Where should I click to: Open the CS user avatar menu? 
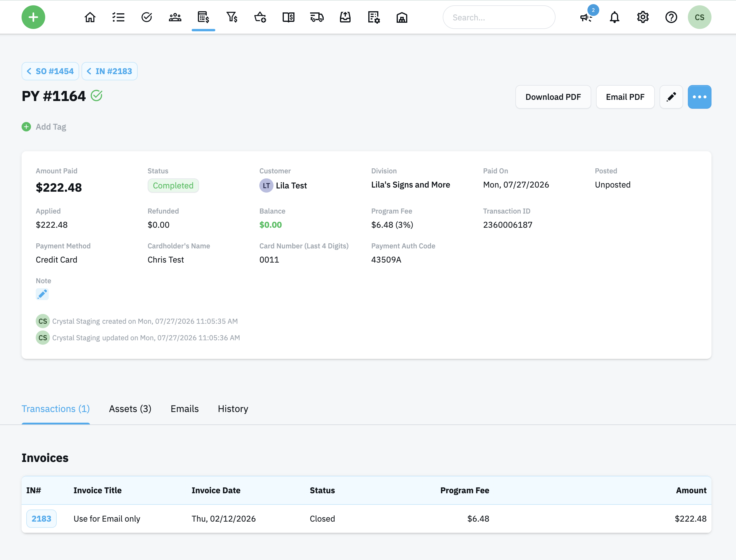tap(699, 17)
